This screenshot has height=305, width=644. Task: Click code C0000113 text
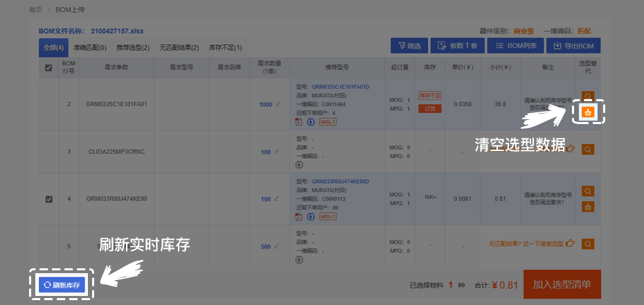point(334,199)
